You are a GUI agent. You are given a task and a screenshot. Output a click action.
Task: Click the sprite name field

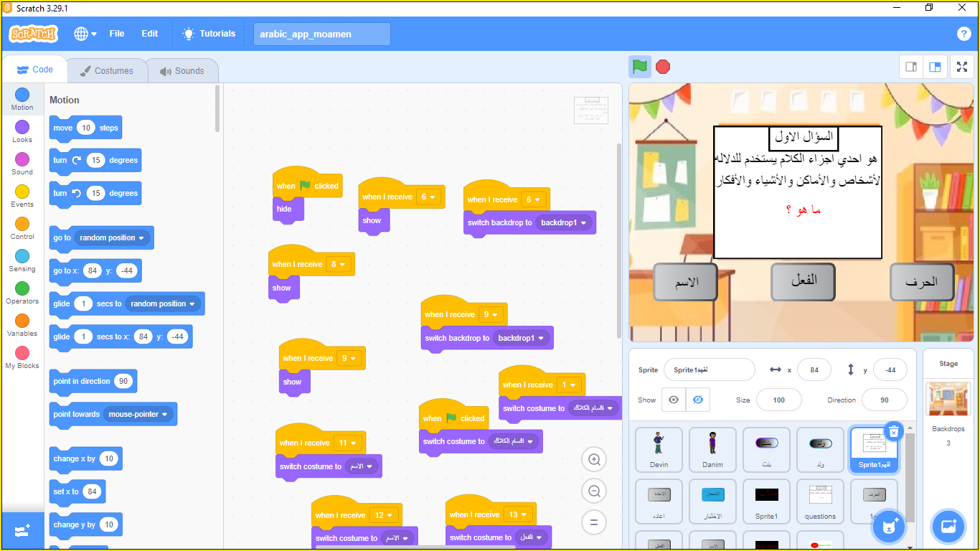click(x=709, y=370)
